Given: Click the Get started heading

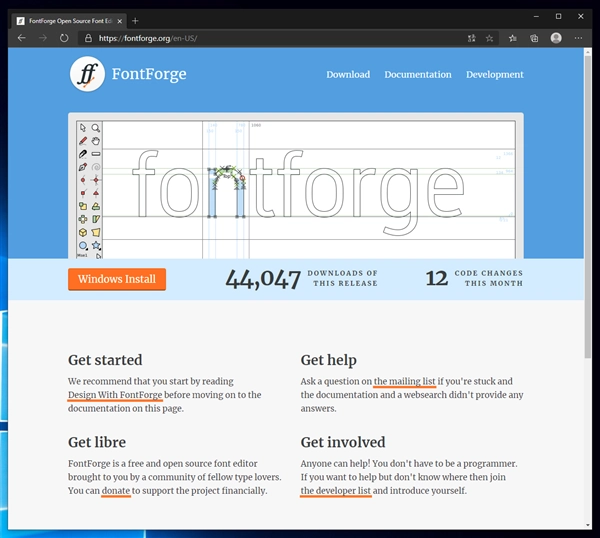Looking at the screenshot, I should (x=105, y=360).
